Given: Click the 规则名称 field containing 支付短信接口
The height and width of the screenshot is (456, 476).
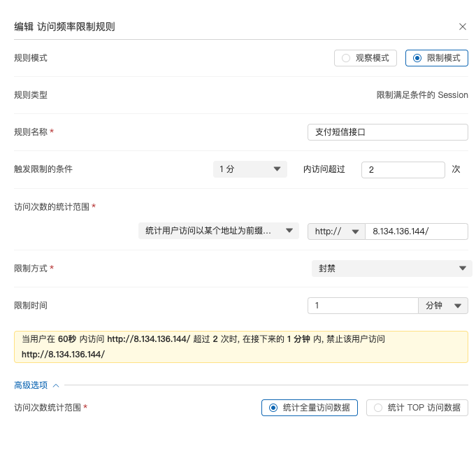Looking at the screenshot, I should pyautogui.click(x=387, y=132).
